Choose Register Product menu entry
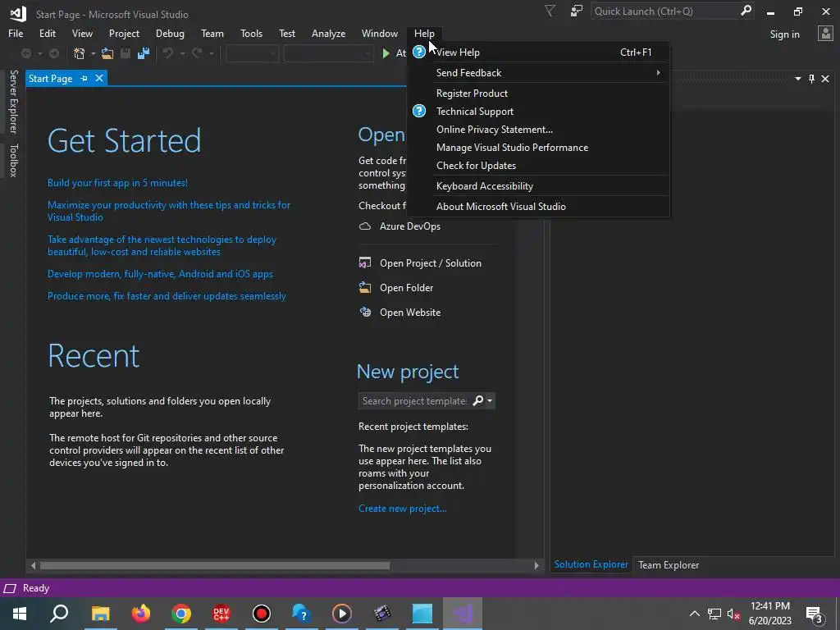This screenshot has width=840, height=630. (x=538, y=94)
